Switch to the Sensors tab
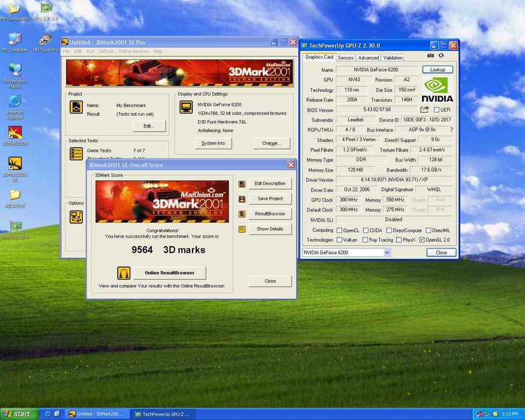 coord(346,58)
